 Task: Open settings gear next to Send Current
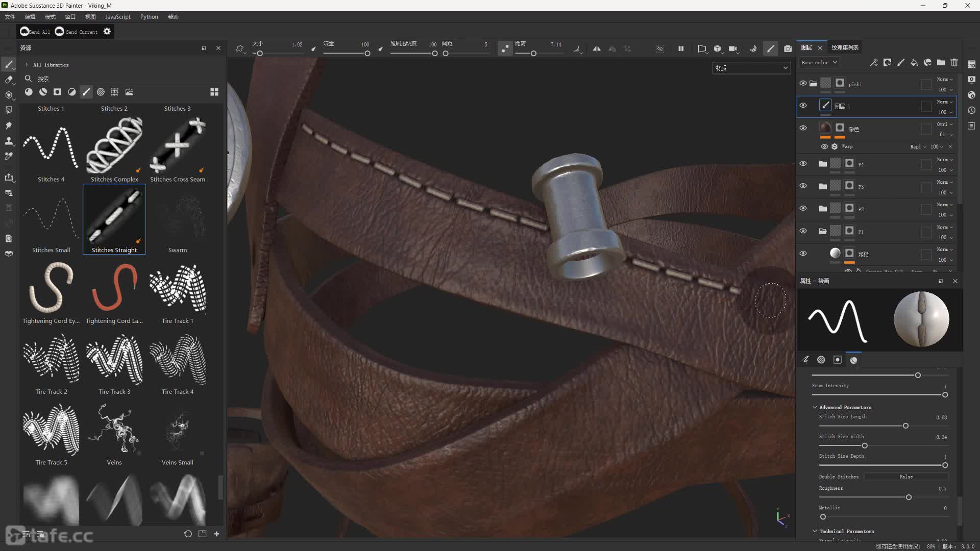point(107,31)
